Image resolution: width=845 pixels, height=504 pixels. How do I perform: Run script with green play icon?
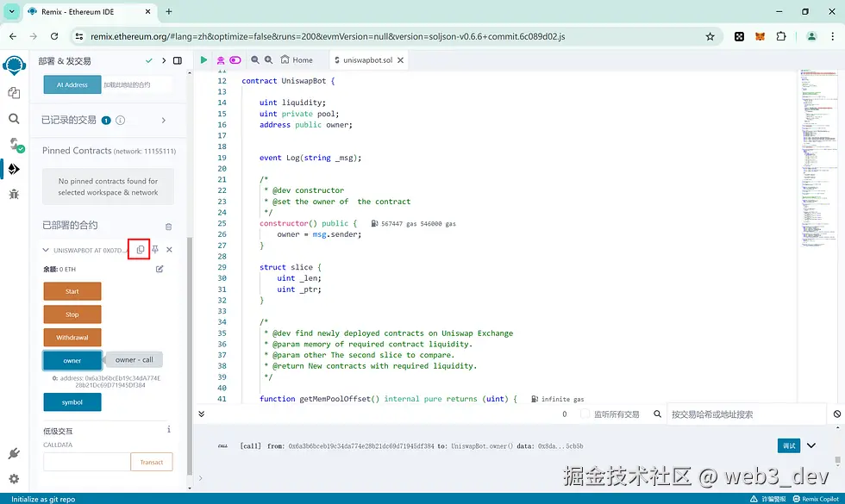203,59
